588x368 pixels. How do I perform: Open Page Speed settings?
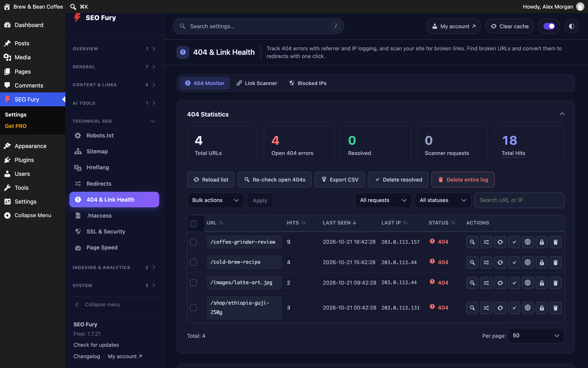pyautogui.click(x=114, y=248)
